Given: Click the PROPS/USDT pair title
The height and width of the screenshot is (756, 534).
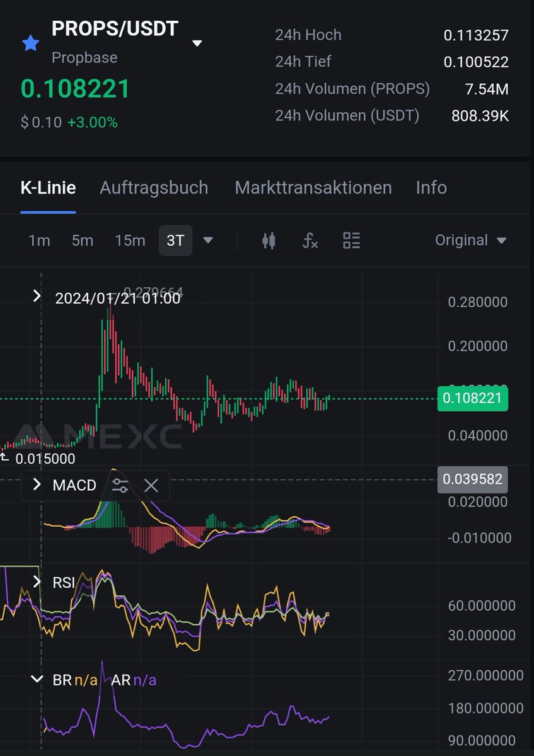Looking at the screenshot, I should point(115,29).
